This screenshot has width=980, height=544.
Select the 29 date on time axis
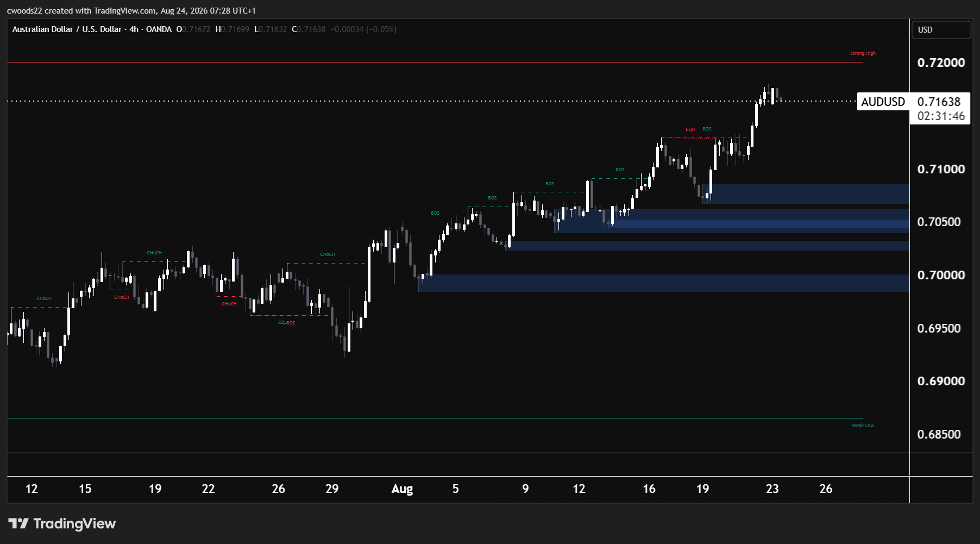(332, 489)
